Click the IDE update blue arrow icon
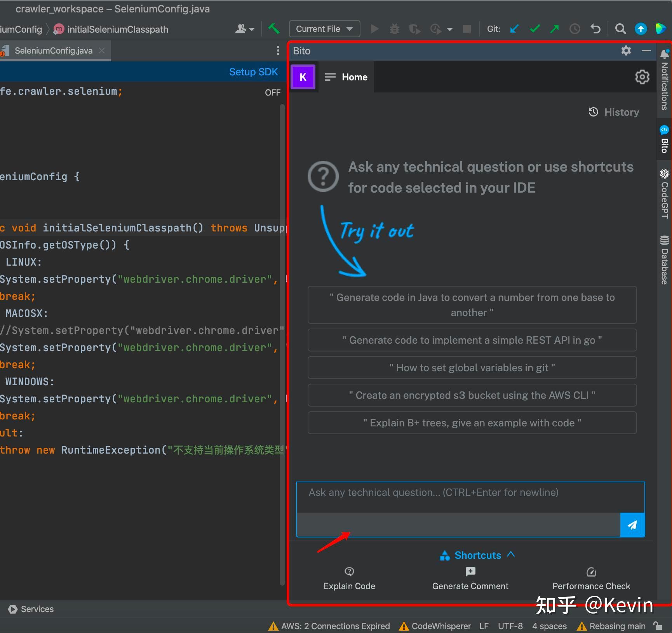The height and width of the screenshot is (633, 672). point(641,29)
